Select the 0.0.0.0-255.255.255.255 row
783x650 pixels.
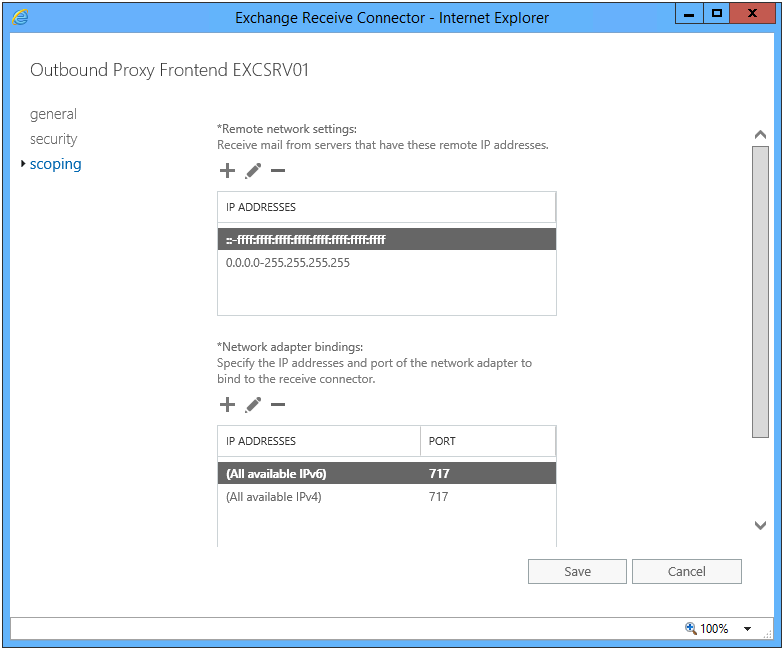point(387,263)
